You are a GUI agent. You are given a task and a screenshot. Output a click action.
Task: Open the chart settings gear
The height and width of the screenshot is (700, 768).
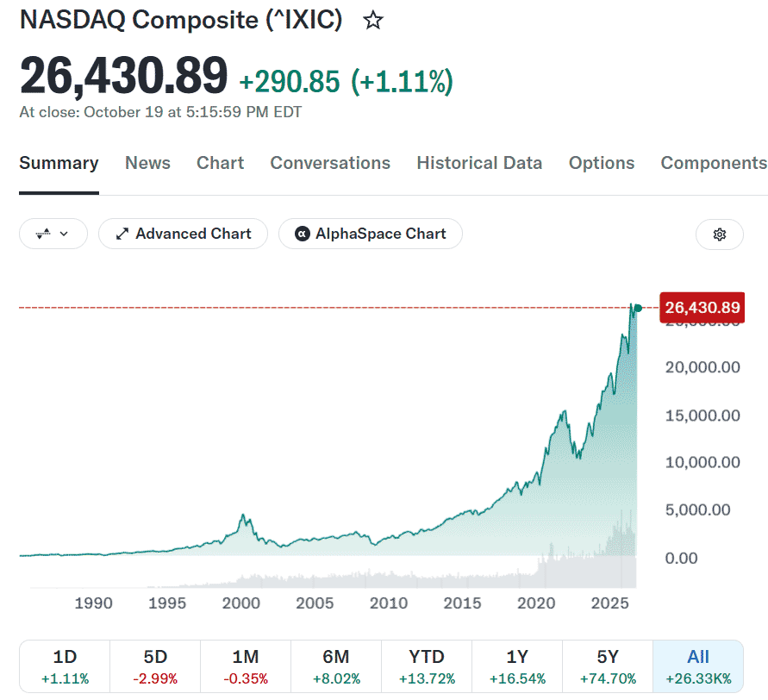click(719, 234)
